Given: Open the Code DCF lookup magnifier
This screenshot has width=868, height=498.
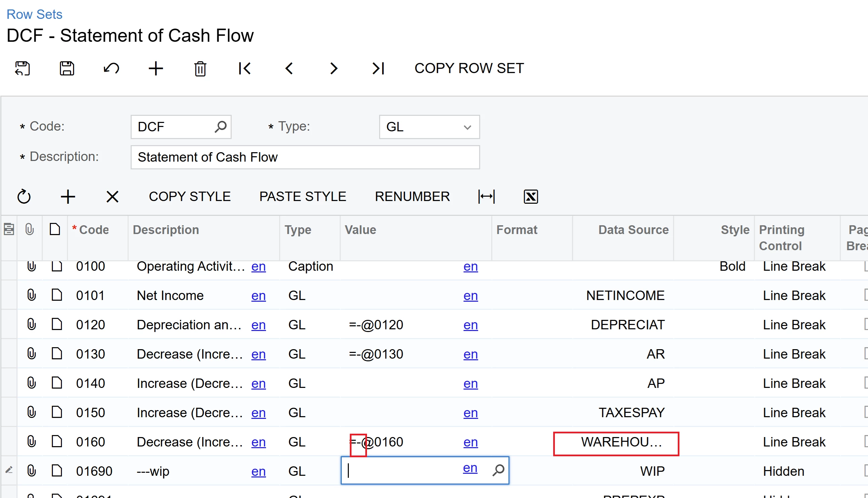Looking at the screenshot, I should click(221, 127).
